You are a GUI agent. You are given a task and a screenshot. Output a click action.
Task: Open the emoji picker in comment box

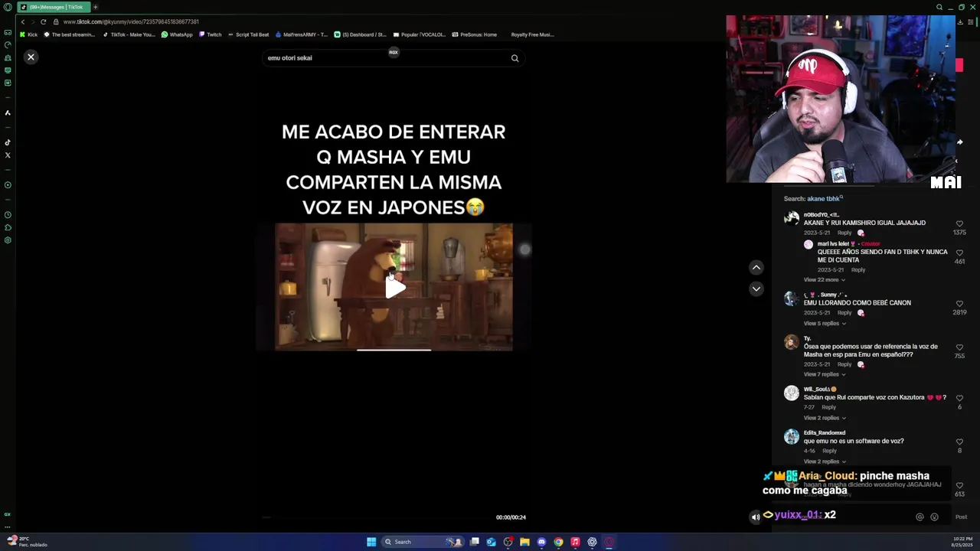[x=934, y=517]
